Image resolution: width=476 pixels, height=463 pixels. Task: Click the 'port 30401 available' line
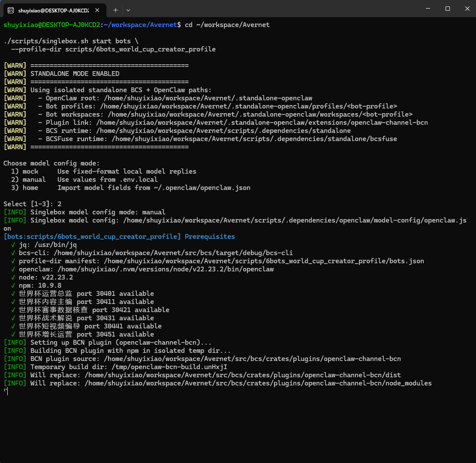point(83,294)
